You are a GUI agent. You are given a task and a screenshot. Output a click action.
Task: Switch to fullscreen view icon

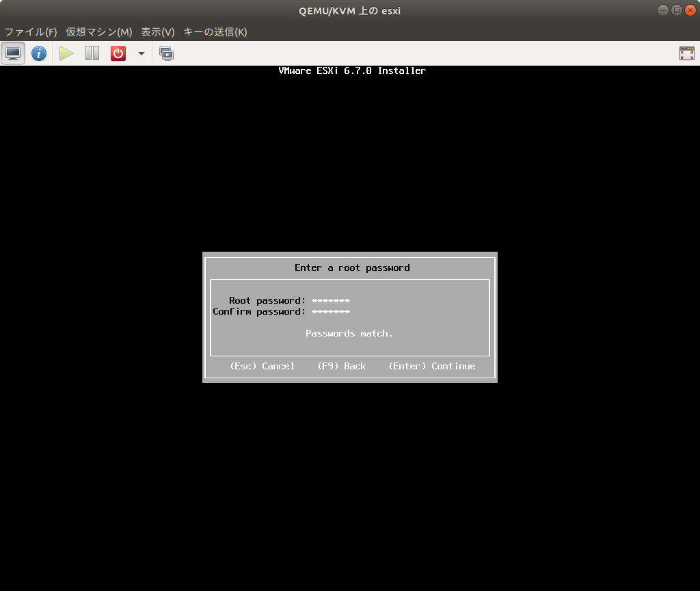coord(686,53)
